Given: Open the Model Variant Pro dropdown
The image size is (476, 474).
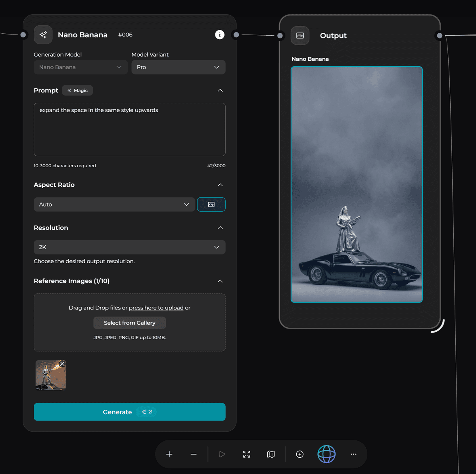Looking at the screenshot, I should [x=178, y=67].
